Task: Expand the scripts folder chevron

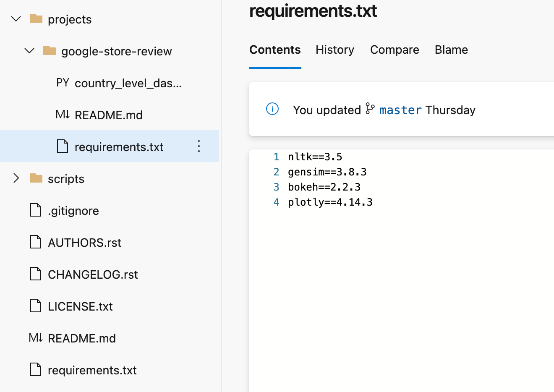Action: [x=16, y=178]
